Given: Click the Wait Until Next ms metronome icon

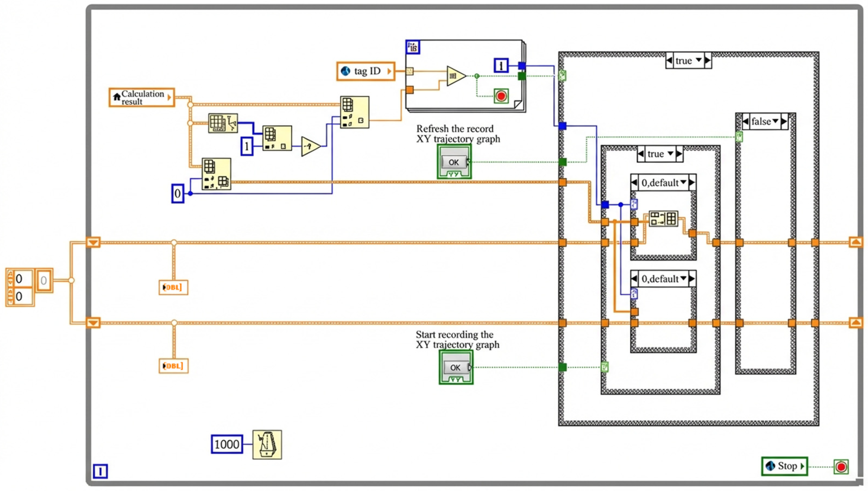Looking at the screenshot, I should [x=267, y=444].
